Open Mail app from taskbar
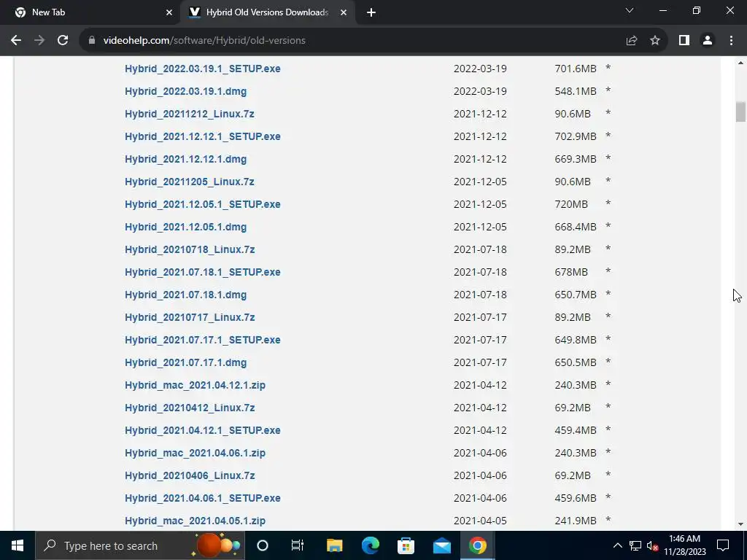747x560 pixels. pos(441,545)
